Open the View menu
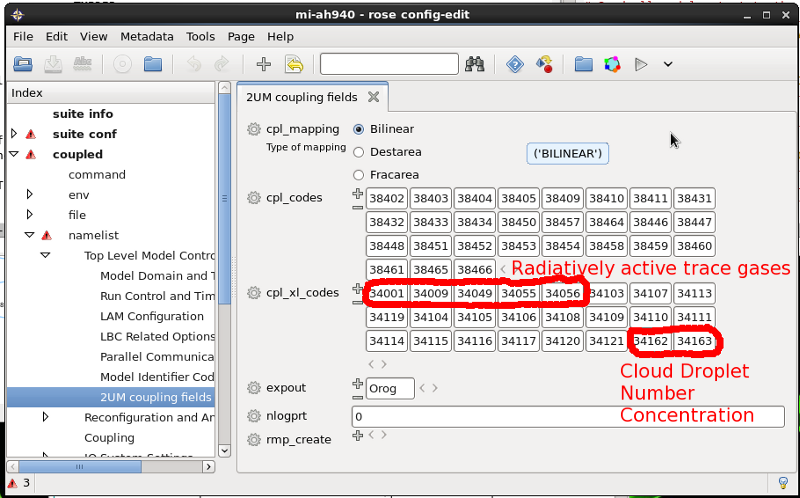This screenshot has width=800, height=498. coord(93,37)
